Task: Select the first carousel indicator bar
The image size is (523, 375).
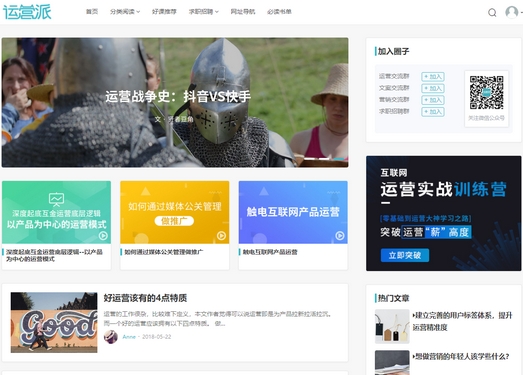Action: [x=309, y=159]
